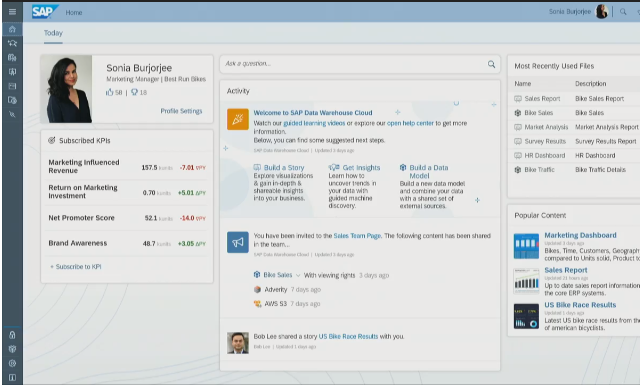This screenshot has width=640, height=387.
Task: Click the Get Insights icon
Action: tap(334, 167)
